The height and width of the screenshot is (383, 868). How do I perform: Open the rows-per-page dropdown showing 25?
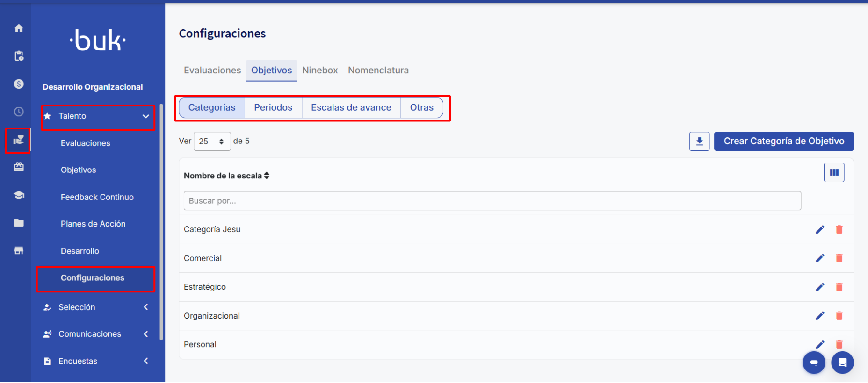pos(212,142)
